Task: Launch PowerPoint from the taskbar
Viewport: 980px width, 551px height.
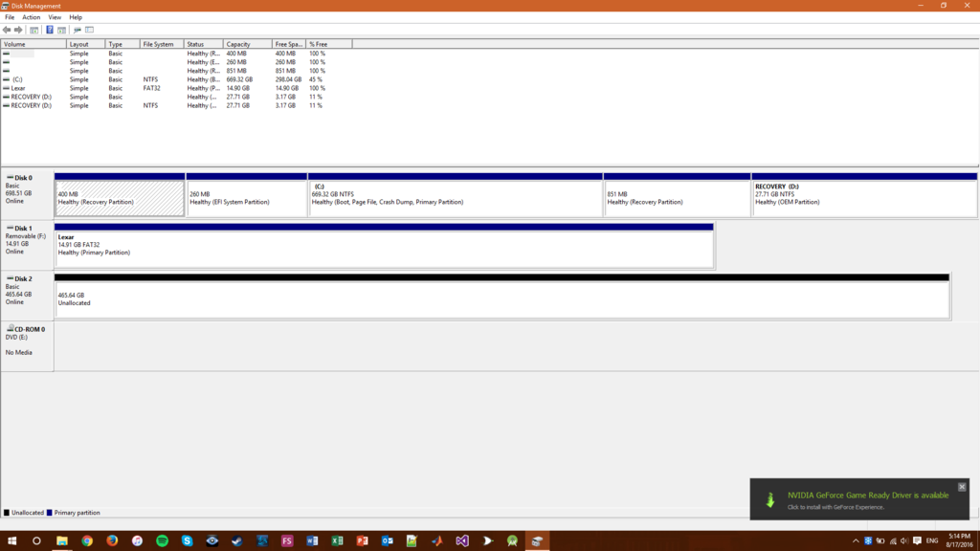Action: pyautogui.click(x=362, y=540)
